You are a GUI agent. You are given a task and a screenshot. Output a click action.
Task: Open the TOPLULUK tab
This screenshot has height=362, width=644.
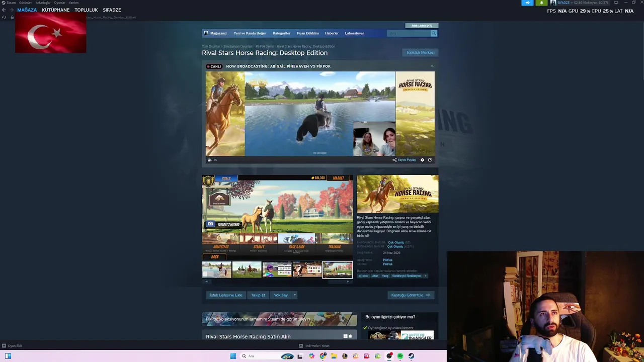[x=86, y=10]
